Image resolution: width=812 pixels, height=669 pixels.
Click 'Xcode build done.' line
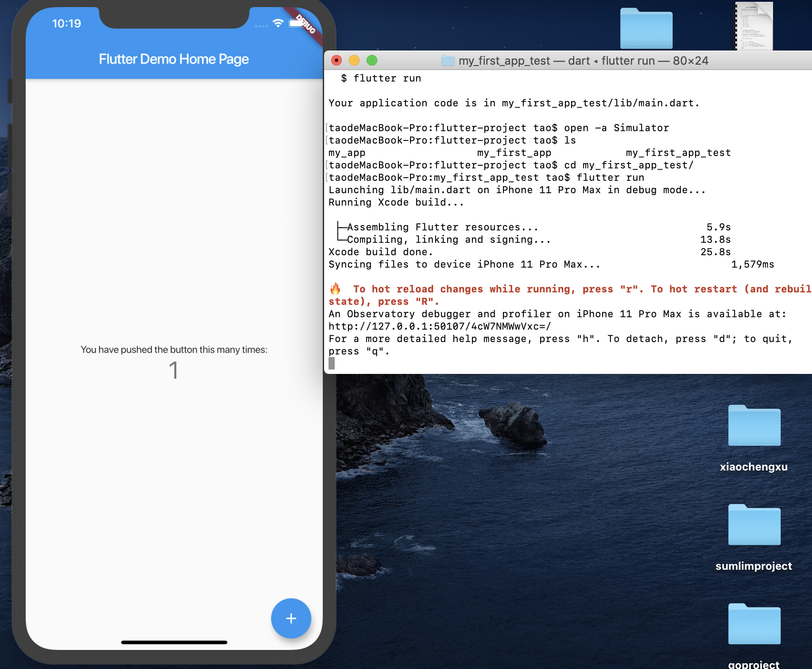[x=381, y=252]
